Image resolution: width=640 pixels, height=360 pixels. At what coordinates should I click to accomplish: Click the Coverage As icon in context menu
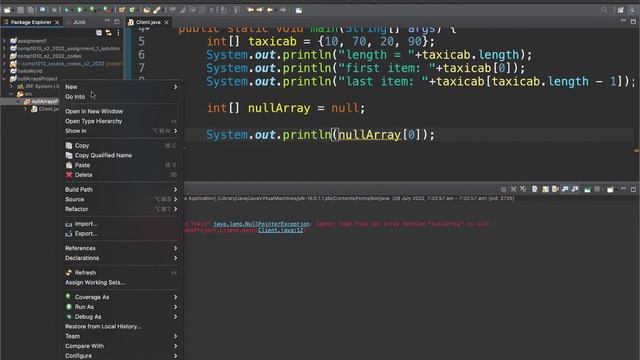point(69,297)
